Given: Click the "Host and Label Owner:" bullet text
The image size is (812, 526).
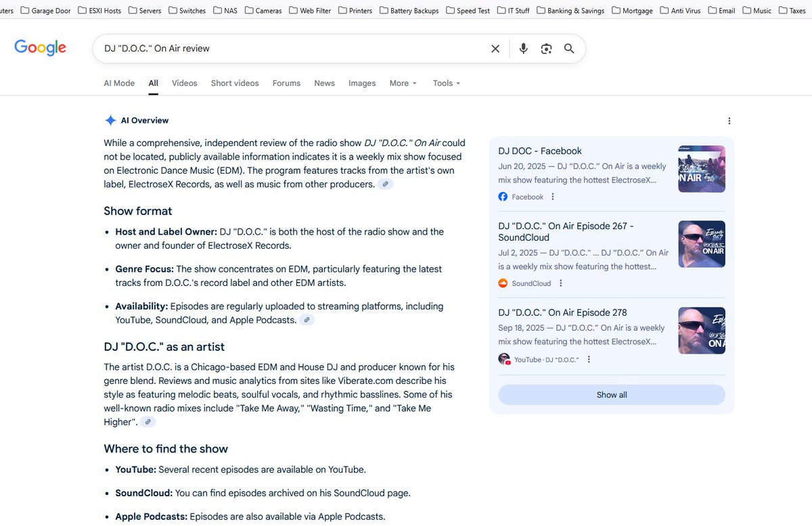Looking at the screenshot, I should [x=166, y=232].
